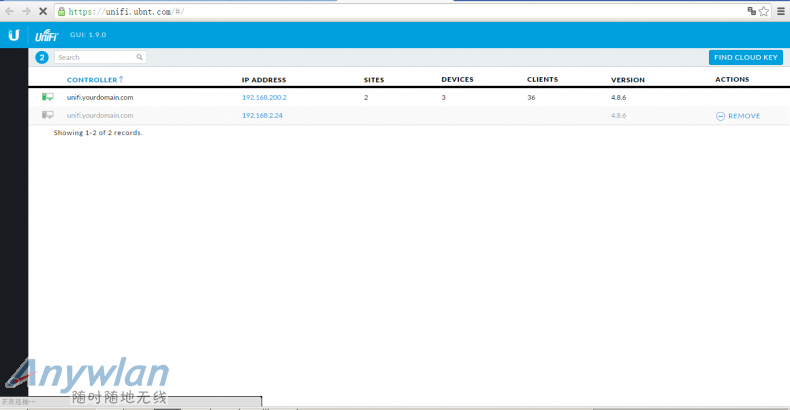Click the clients value 36

[531, 97]
